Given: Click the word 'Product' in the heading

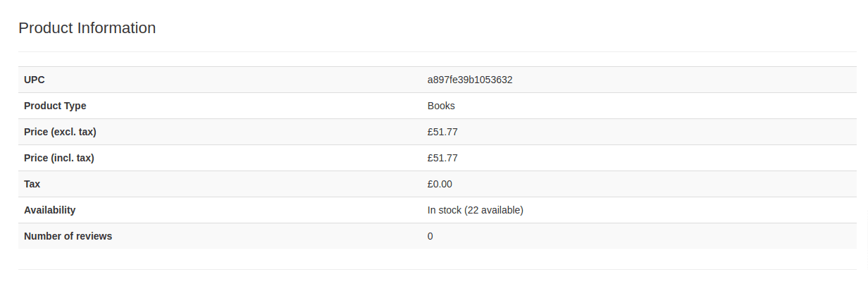Looking at the screenshot, I should [46, 28].
